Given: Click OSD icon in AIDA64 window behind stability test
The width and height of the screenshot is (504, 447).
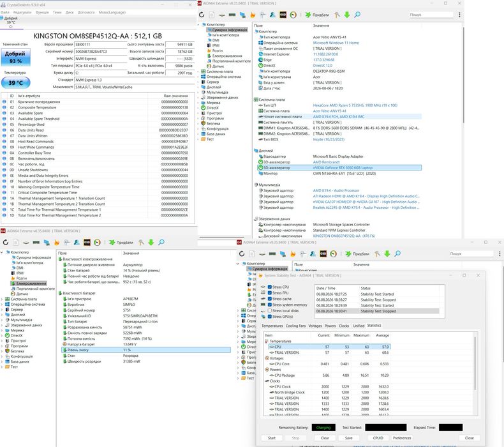Looking at the screenshot, I should (323, 254).
